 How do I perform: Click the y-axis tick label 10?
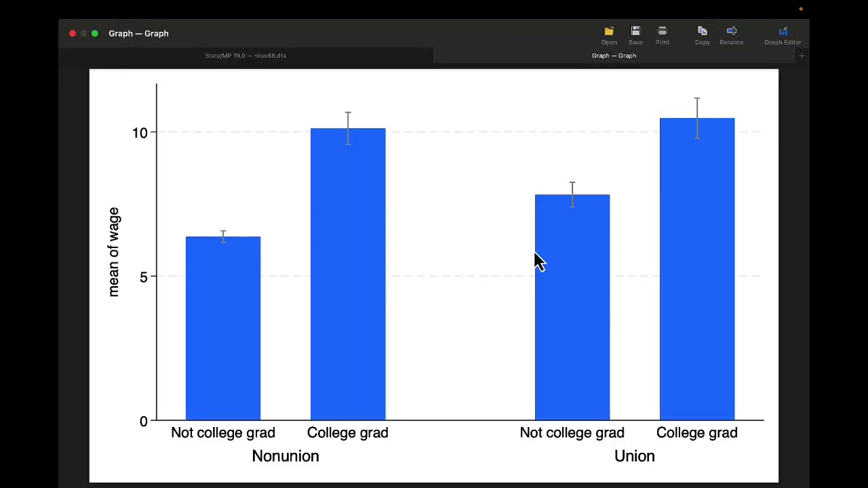[x=140, y=133]
